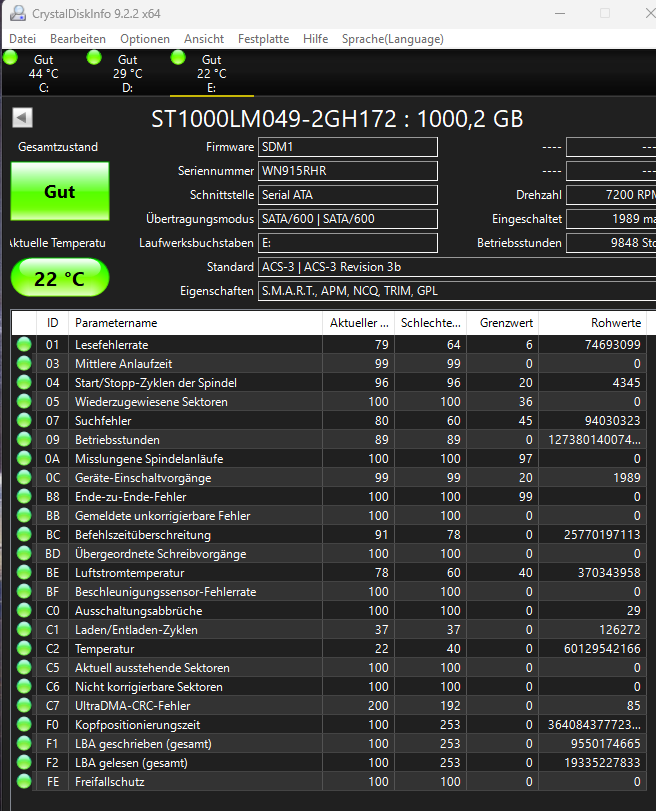This screenshot has height=811, width=656.
Task: Open the Hilfe menu
Action: pos(316,39)
